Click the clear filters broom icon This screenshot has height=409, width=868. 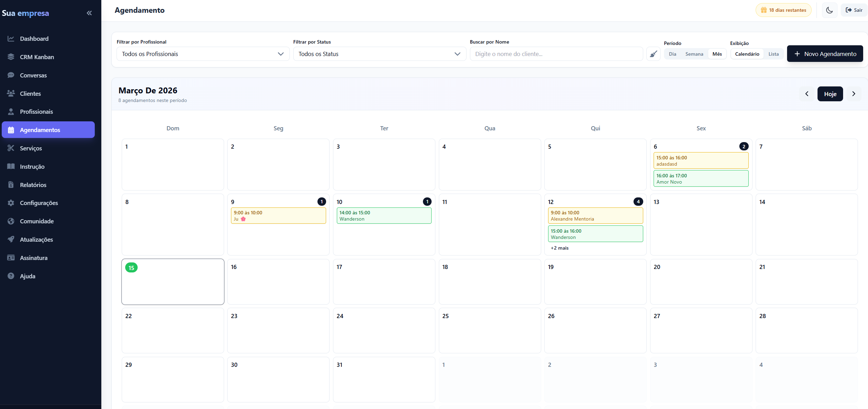653,54
